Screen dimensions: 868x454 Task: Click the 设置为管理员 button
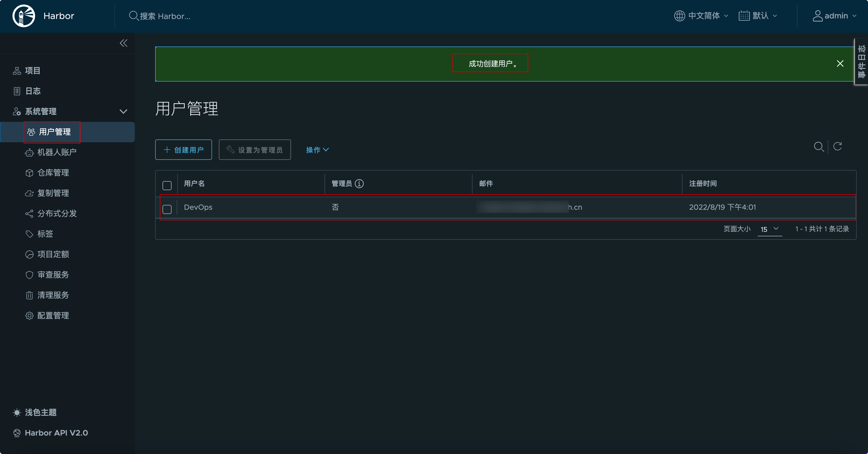[255, 150]
